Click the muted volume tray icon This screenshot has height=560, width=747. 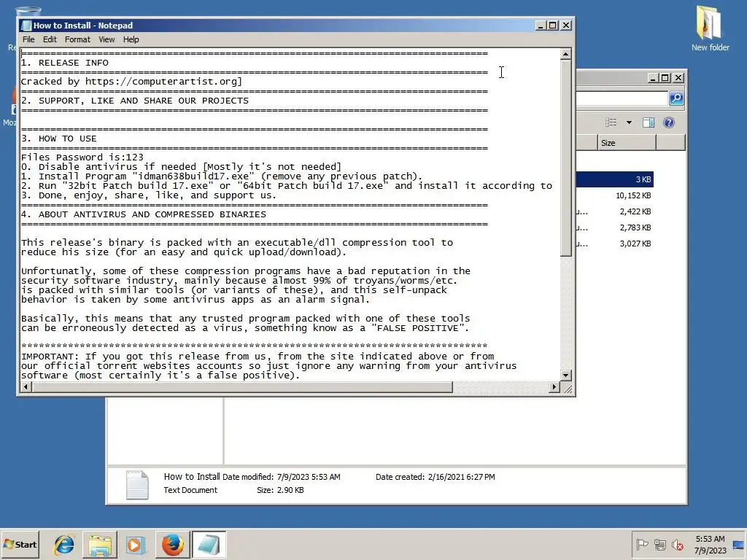pos(677,544)
